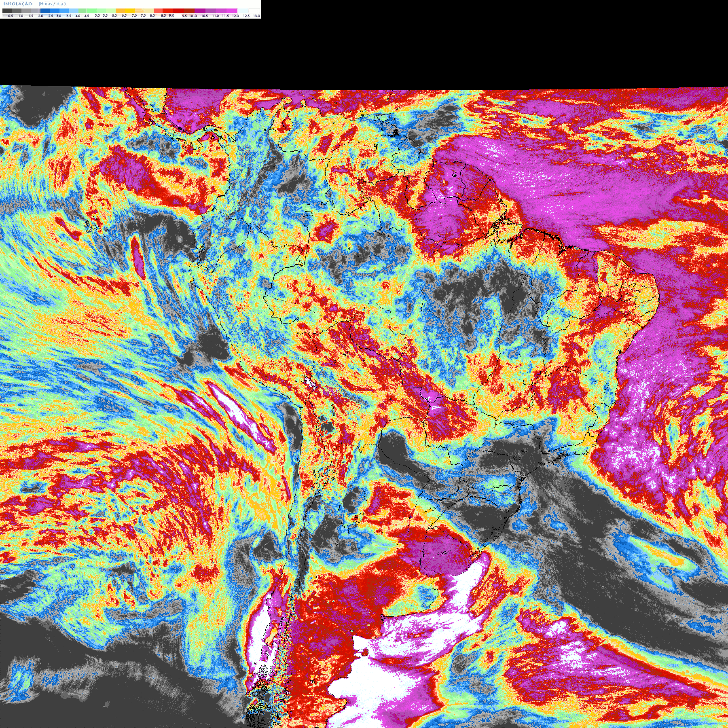The height and width of the screenshot is (728, 728).
Task: Select the dark purple swatch between 10.0 and 10.5
Action: pyautogui.click(x=200, y=11)
